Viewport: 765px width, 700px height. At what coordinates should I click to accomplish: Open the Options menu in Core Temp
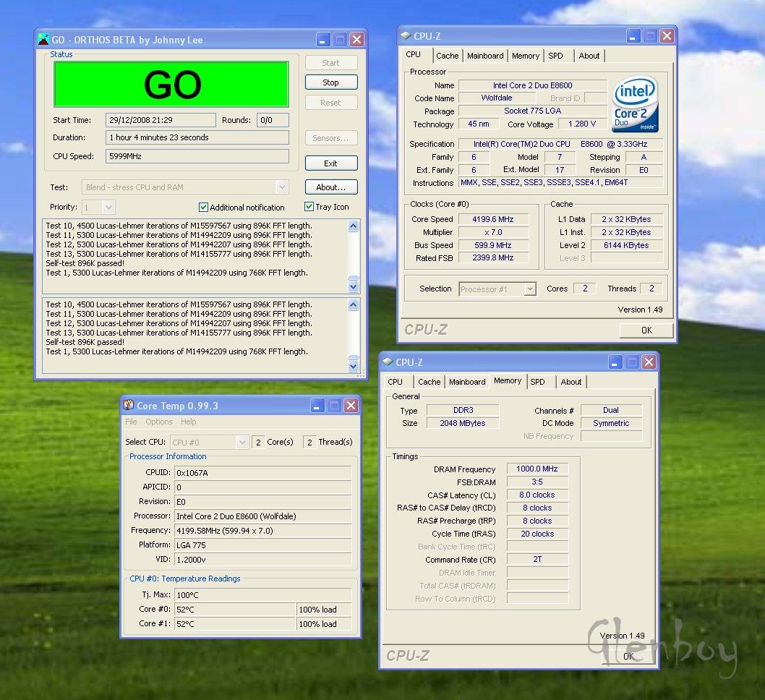click(x=158, y=422)
